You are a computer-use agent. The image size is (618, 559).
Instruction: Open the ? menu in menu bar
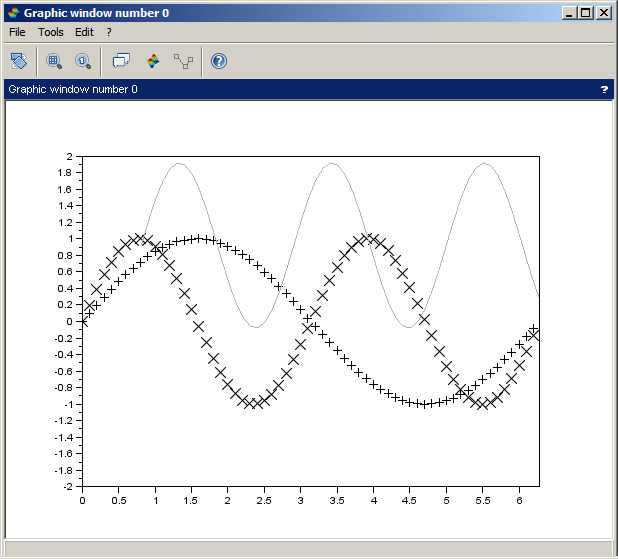coord(109,32)
